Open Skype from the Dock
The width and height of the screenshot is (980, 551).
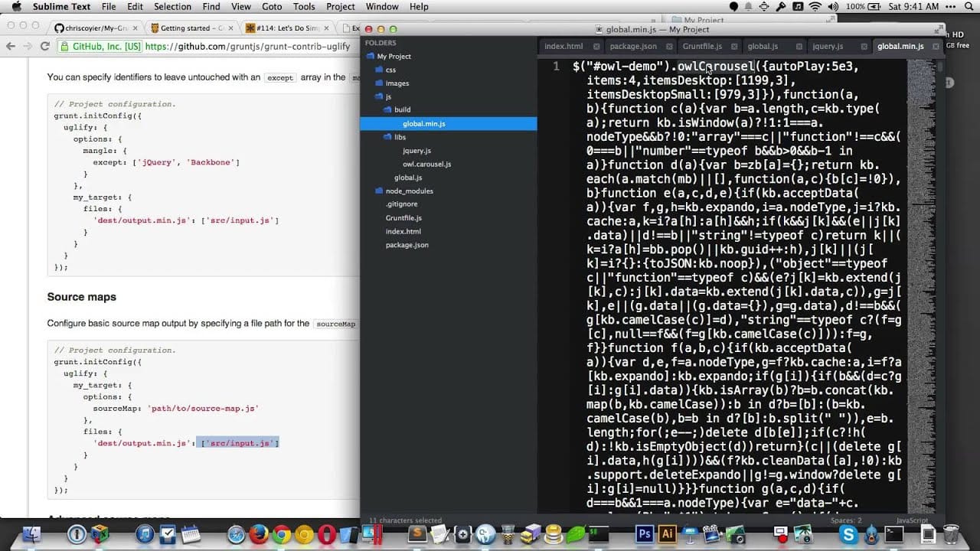point(848,534)
